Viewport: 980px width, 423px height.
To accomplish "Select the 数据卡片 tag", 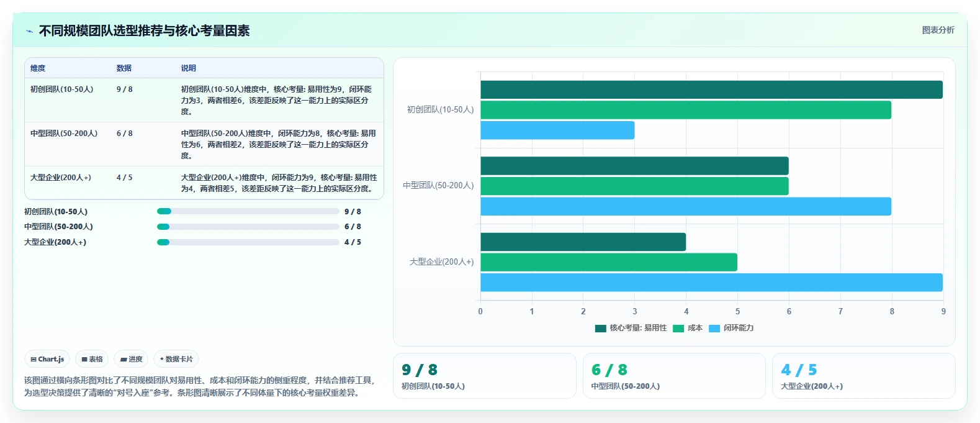I will coord(176,359).
